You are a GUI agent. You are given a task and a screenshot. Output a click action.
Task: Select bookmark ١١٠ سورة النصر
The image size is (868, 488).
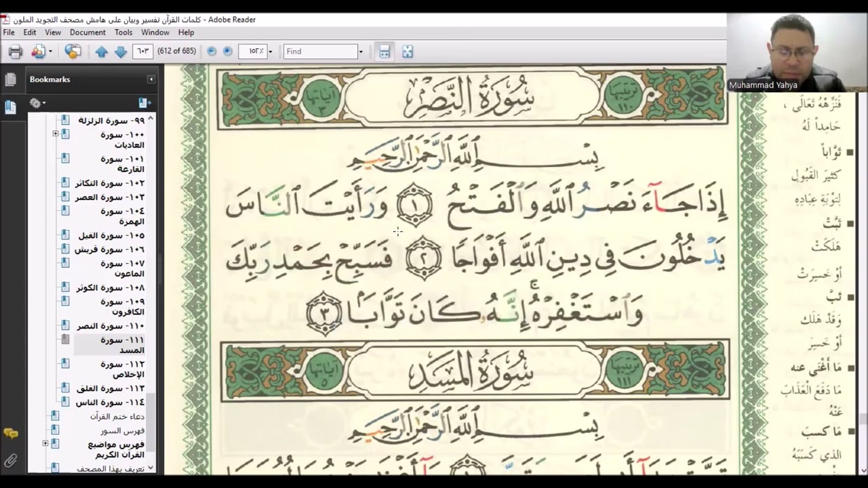click(x=111, y=326)
